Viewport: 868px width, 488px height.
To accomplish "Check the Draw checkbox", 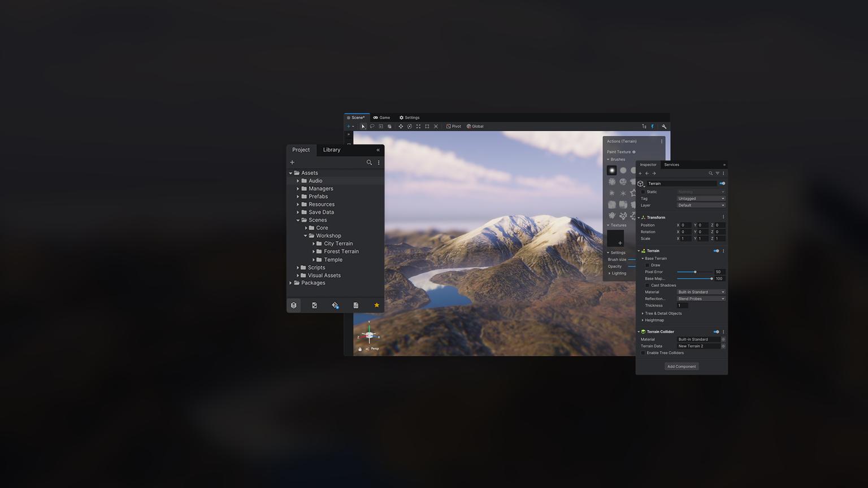I will coord(647,265).
